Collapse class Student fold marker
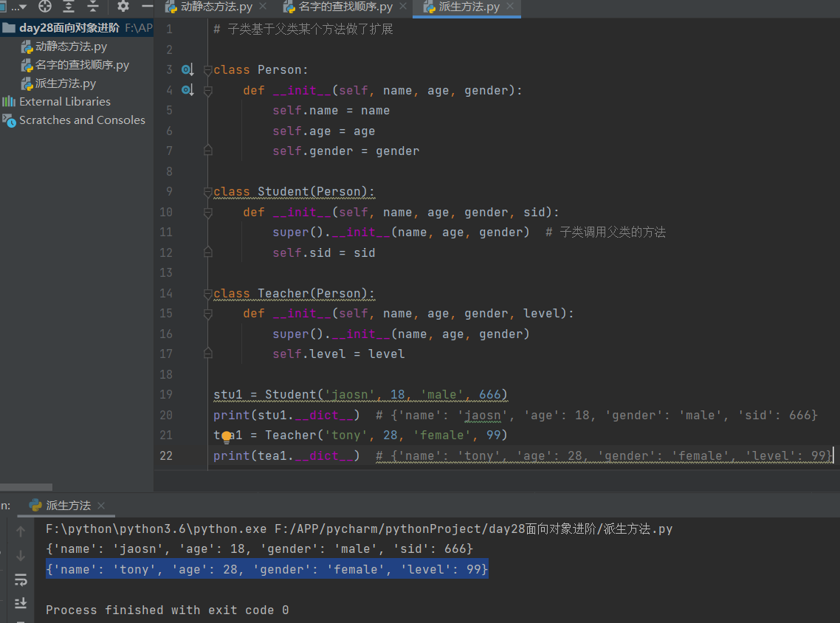840x623 pixels. [x=208, y=192]
